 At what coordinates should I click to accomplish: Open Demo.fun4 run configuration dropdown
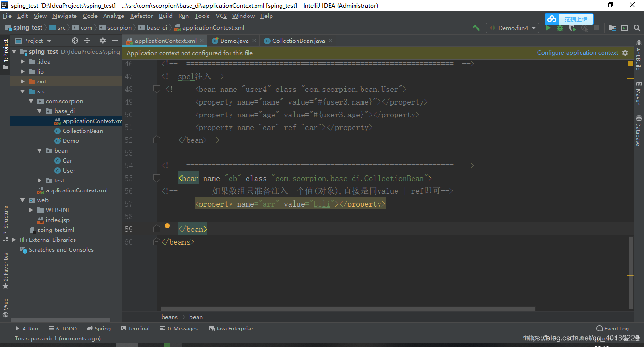tap(512, 28)
